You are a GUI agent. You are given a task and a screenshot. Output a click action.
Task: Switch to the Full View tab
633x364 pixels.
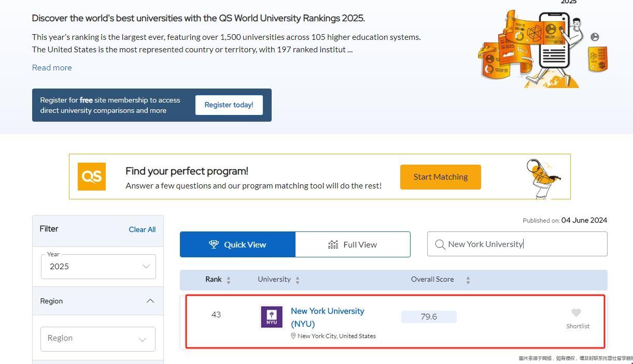(353, 244)
